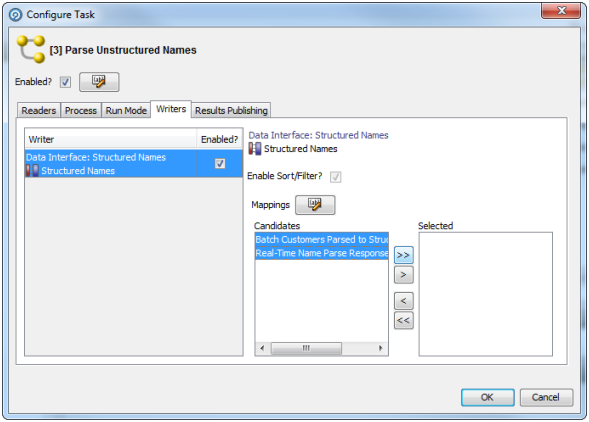Toggle the task Enabled checkbox

(x=65, y=82)
